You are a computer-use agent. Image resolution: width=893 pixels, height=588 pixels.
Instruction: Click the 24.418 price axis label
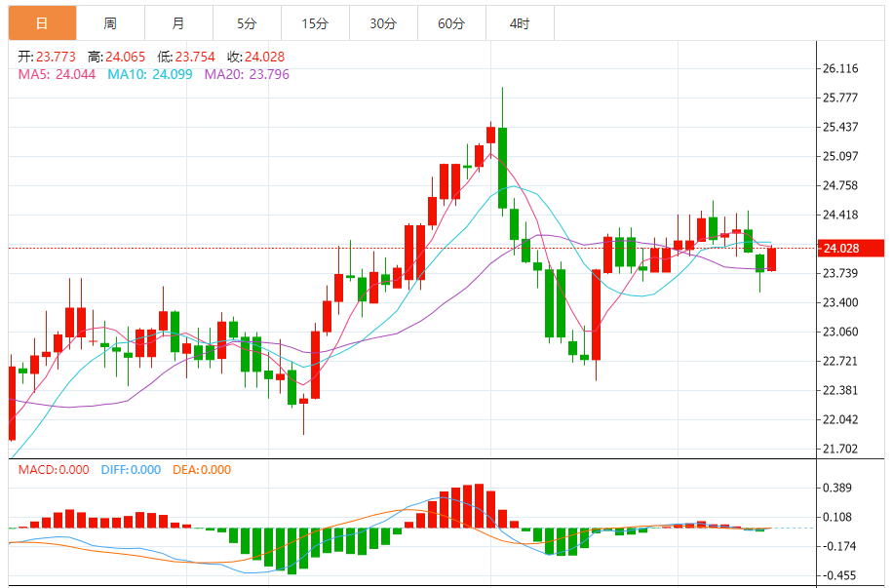coord(840,215)
